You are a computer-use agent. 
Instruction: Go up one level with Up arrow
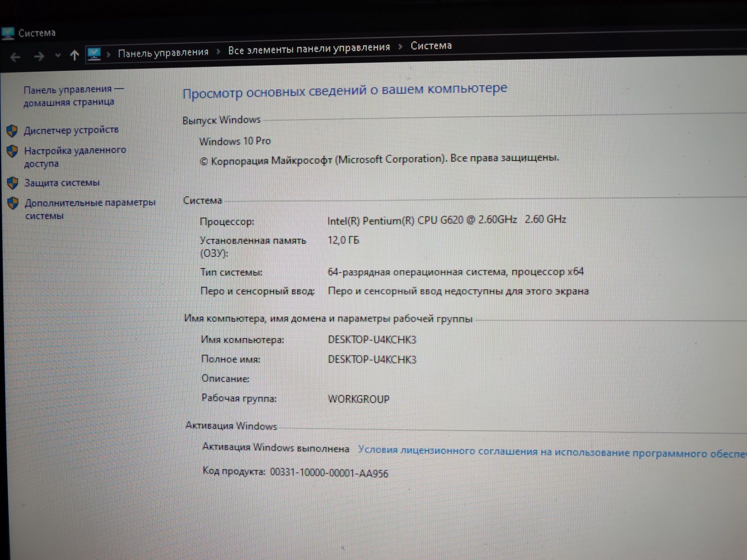pos(75,55)
